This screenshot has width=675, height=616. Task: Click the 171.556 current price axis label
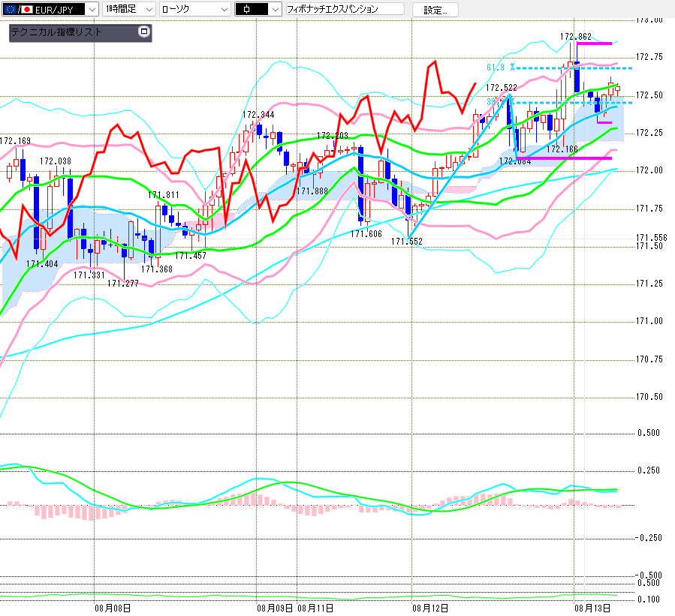651,238
